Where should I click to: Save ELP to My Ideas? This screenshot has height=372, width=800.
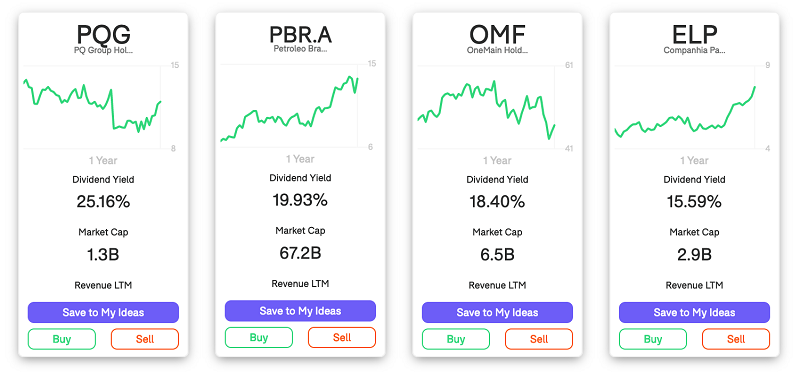[x=694, y=312]
